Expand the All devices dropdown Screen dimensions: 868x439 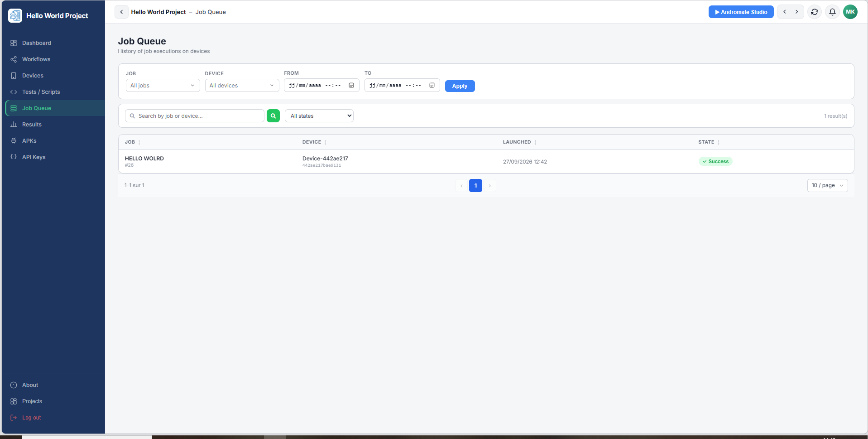pos(242,86)
